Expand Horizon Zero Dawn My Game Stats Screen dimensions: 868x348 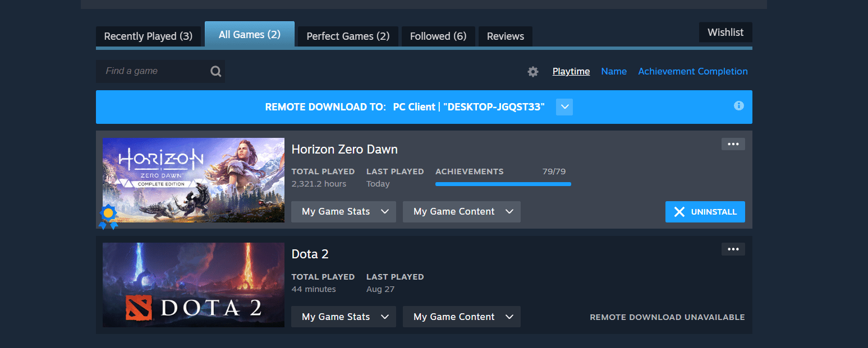pyautogui.click(x=343, y=212)
